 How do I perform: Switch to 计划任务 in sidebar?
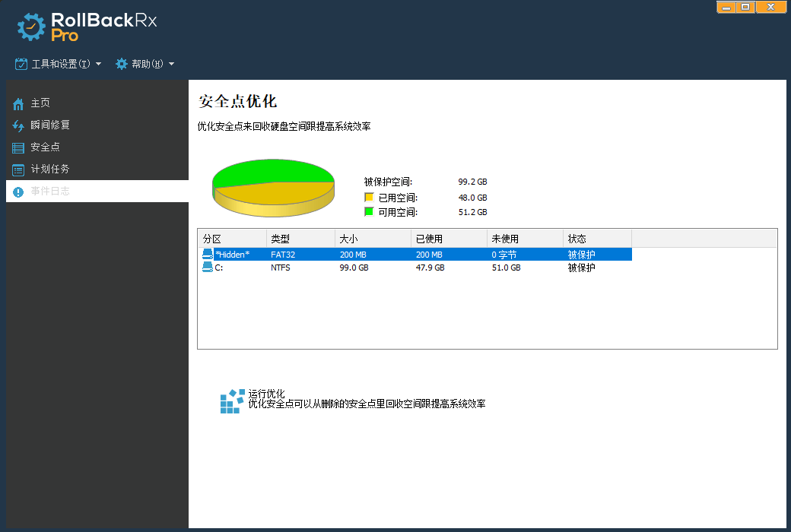coord(50,169)
